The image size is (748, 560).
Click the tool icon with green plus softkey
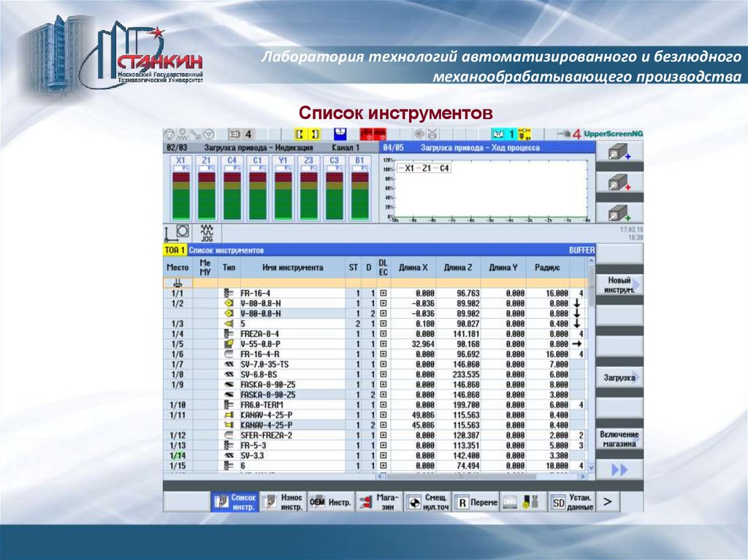tap(619, 212)
